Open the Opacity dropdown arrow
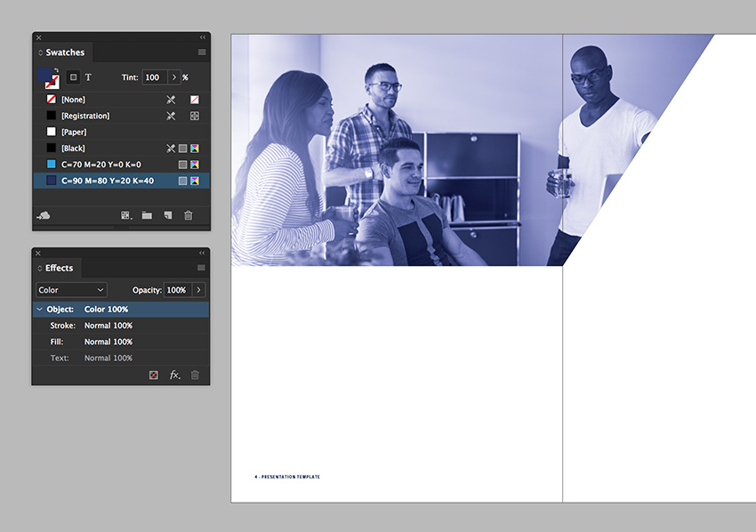The image size is (756, 532). tap(197, 289)
